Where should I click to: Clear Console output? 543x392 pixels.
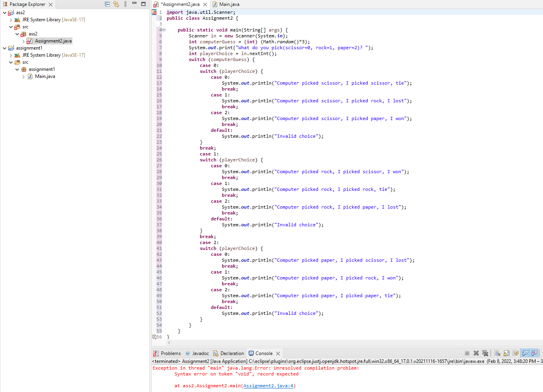pos(497,353)
